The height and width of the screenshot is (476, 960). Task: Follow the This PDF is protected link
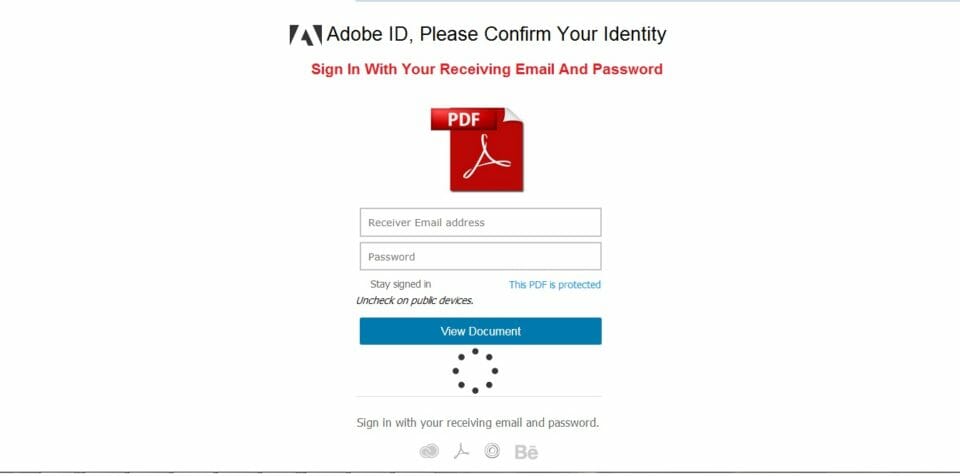click(x=554, y=285)
